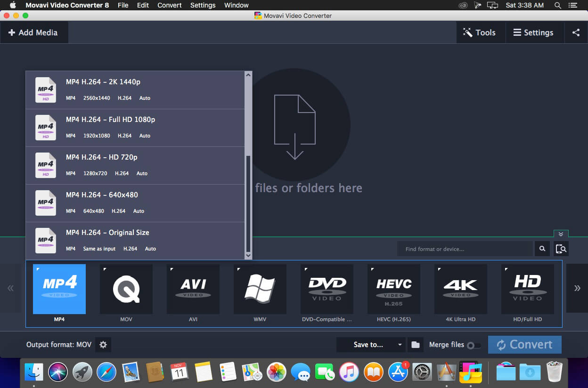Image resolution: width=588 pixels, height=388 pixels.
Task: Select the WMV format icon
Action: 260,289
